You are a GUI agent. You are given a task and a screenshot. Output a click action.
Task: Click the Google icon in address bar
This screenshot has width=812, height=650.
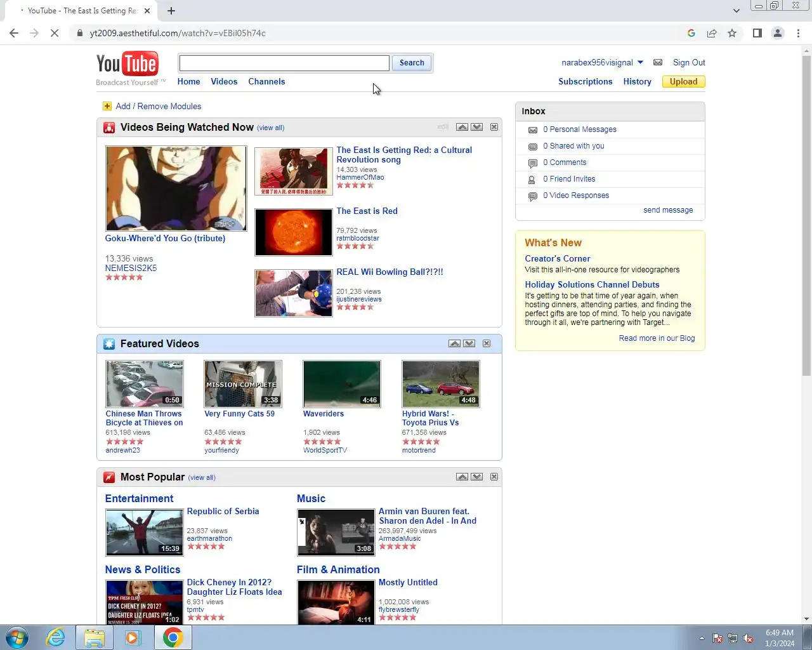point(691,33)
